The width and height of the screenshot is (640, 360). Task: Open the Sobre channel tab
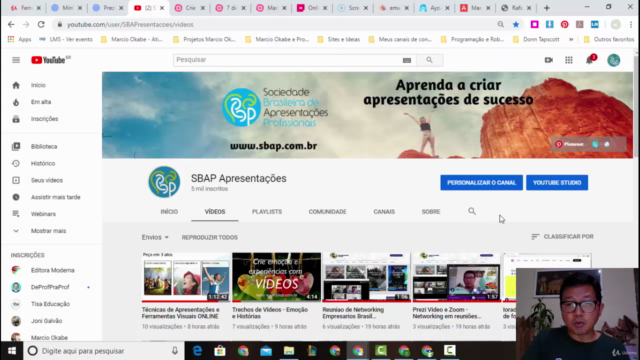[x=431, y=211]
